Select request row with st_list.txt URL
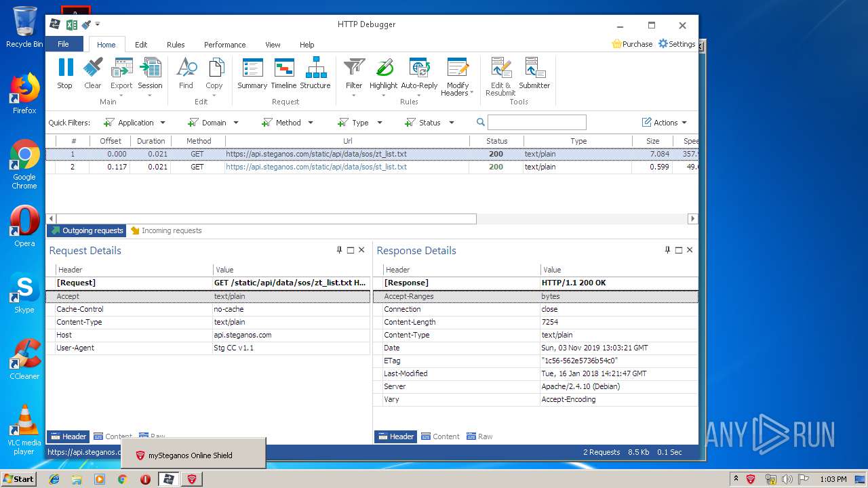Image resolution: width=868 pixels, height=488 pixels. click(372, 167)
